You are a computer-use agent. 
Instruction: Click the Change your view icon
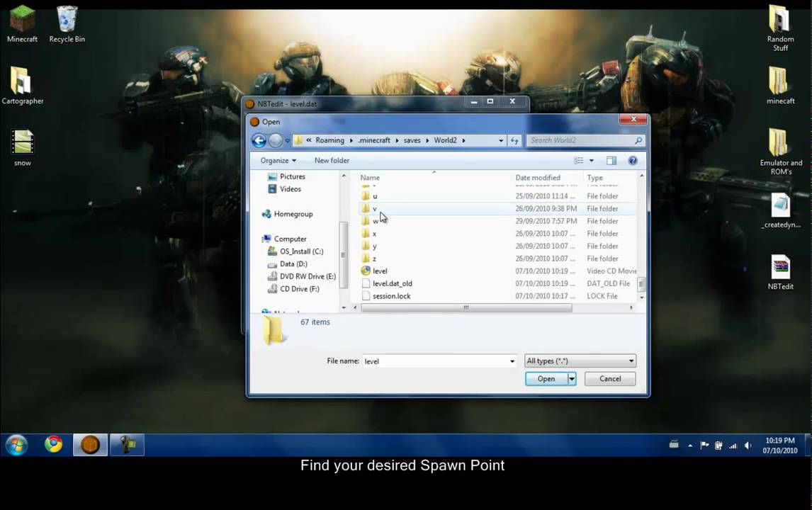[578, 161]
